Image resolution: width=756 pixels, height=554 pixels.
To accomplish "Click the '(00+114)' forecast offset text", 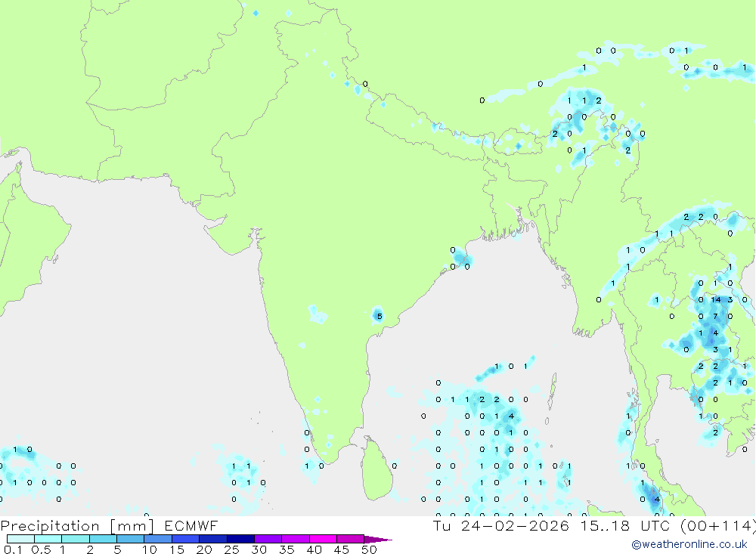I will pyautogui.click(x=717, y=526).
